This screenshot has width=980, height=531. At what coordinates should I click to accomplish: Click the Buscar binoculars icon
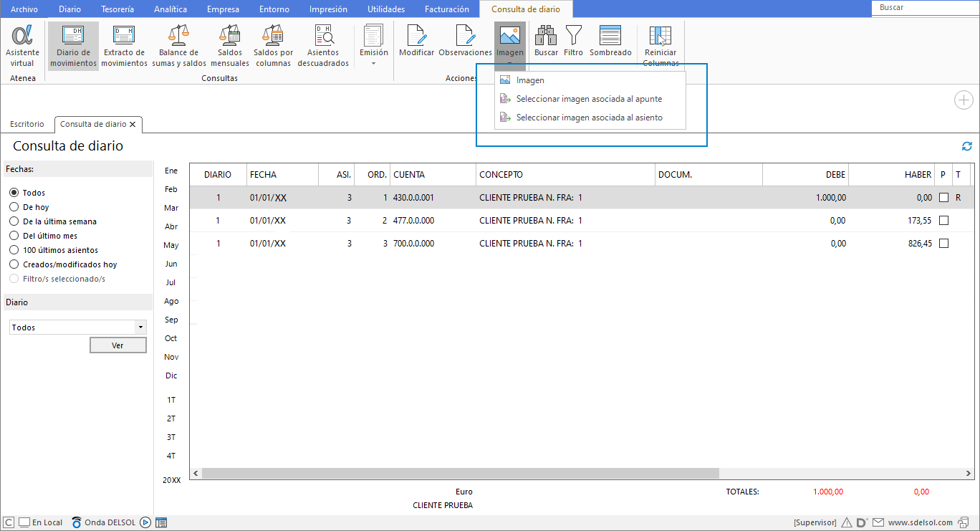coord(546,41)
